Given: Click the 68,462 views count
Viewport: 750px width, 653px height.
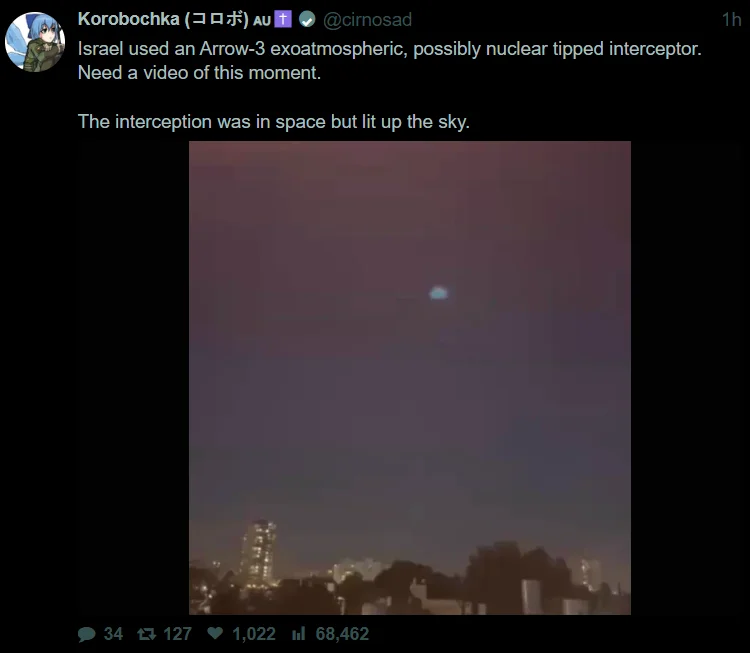Looking at the screenshot, I should 342,634.
